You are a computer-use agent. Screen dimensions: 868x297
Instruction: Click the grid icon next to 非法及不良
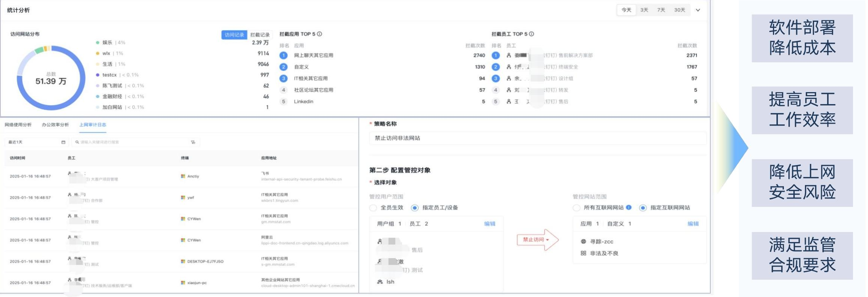(583, 253)
